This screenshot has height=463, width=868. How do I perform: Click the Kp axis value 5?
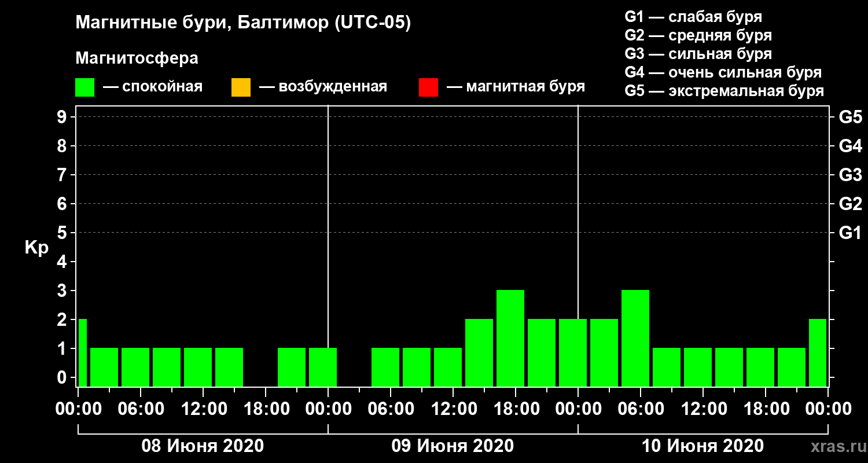63,233
